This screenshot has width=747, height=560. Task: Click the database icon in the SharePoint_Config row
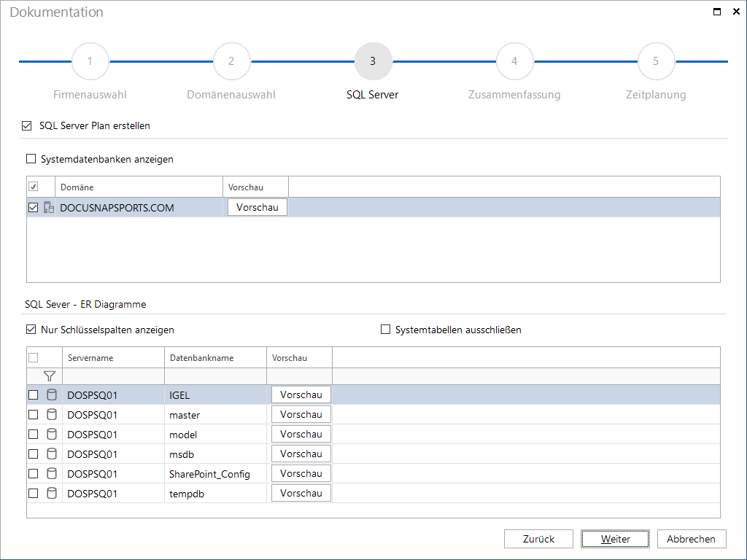tap(52, 473)
